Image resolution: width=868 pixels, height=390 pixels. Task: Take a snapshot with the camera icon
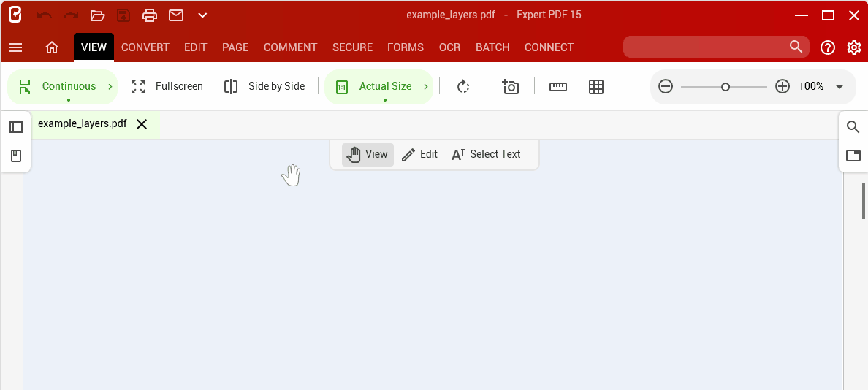511,87
